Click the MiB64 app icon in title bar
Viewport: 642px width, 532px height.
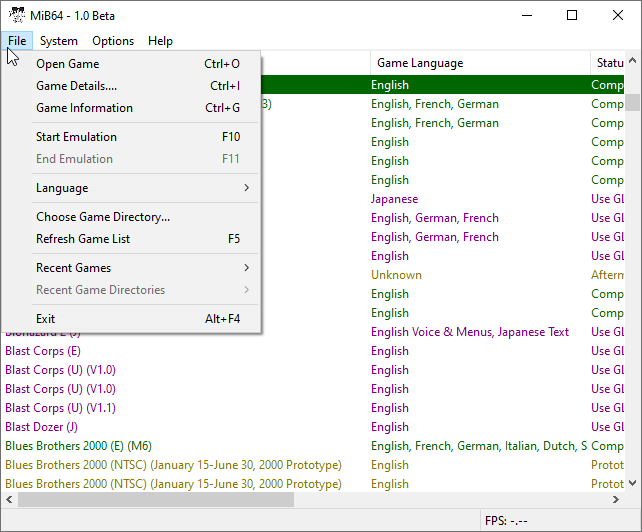[17, 15]
